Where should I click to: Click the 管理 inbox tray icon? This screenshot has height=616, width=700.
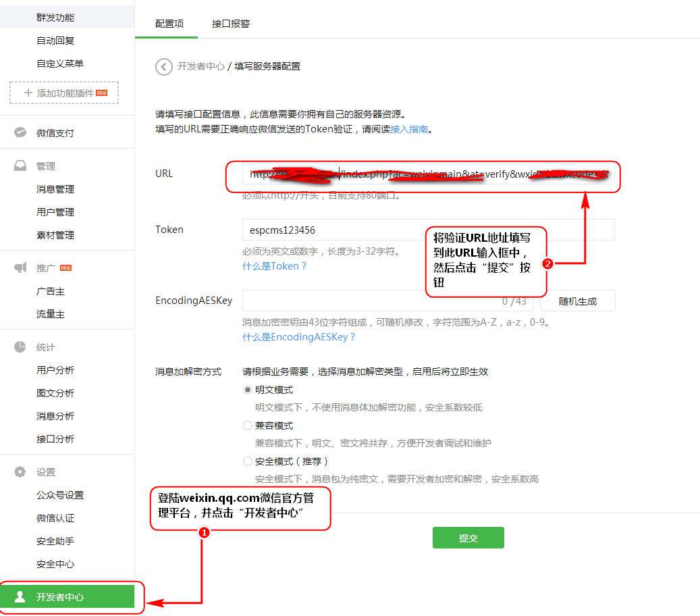pyautogui.click(x=20, y=166)
